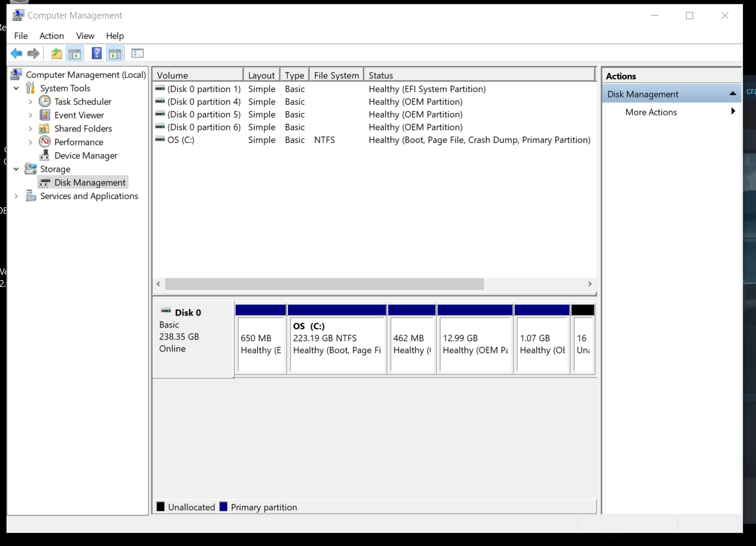Click the Disk 0 Basic 238.35 GB label
This screenshot has width=756, height=546.
pyautogui.click(x=193, y=339)
